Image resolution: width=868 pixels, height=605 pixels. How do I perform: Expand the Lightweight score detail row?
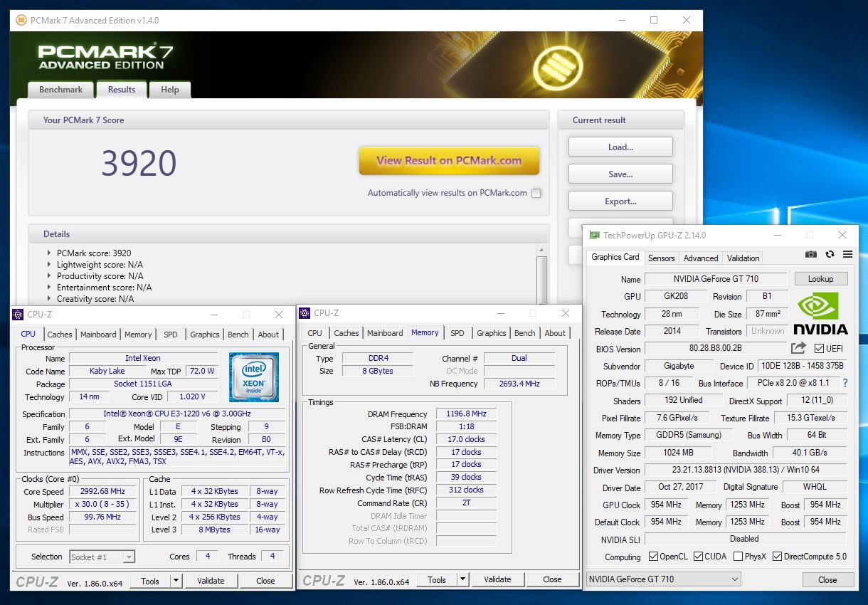click(49, 265)
